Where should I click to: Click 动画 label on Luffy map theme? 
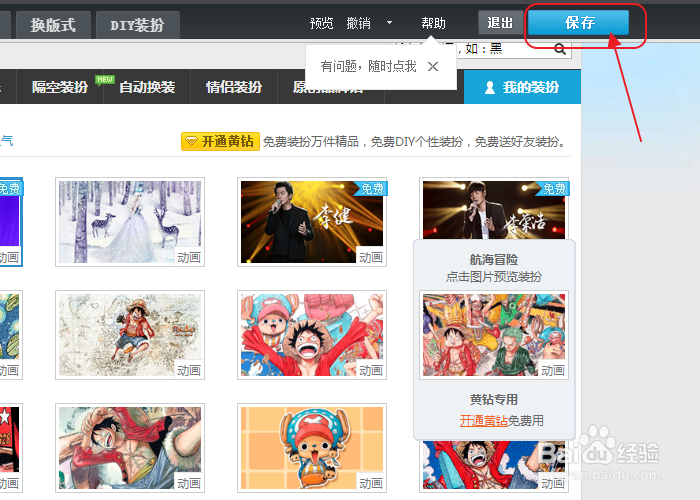(x=189, y=370)
